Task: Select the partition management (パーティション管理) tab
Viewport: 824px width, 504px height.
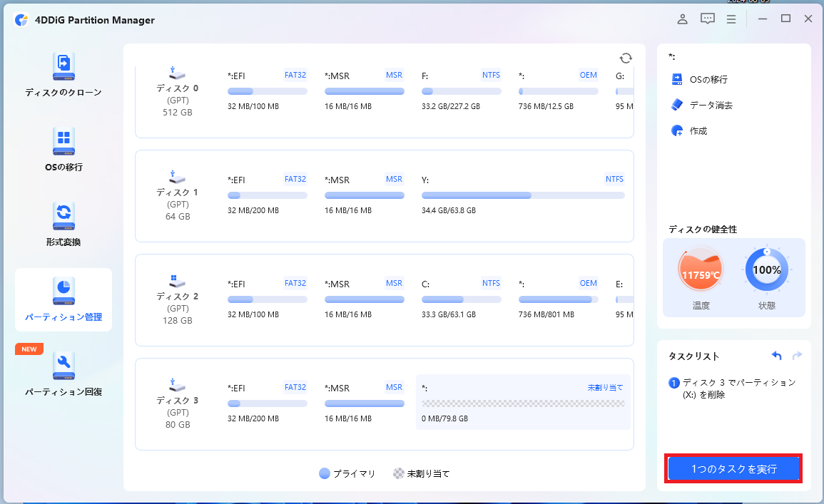Action: click(63, 300)
